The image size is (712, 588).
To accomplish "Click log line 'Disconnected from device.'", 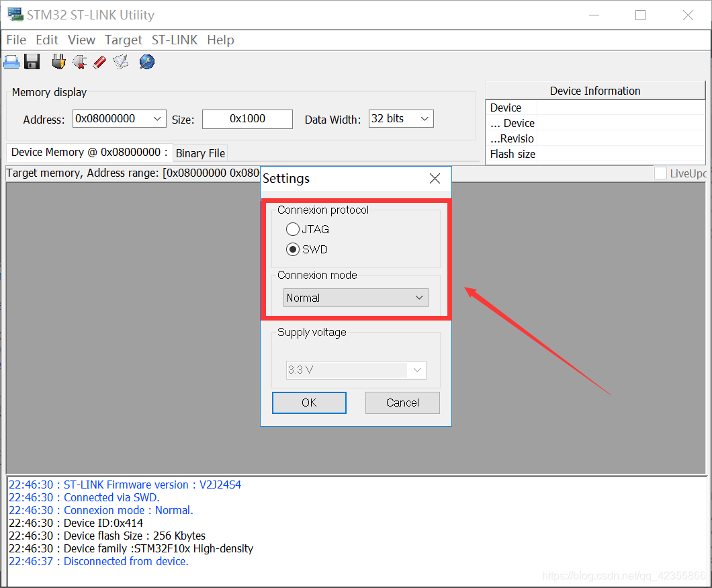I will (99, 561).
